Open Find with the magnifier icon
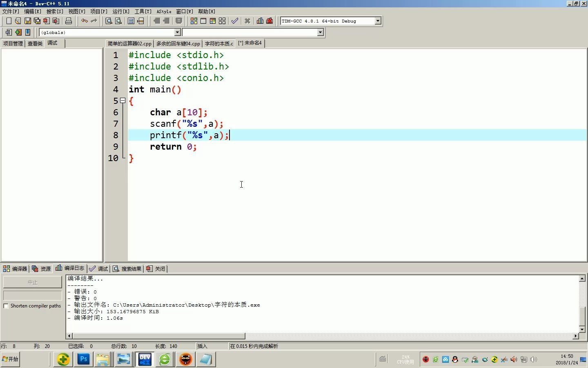 coord(109,21)
